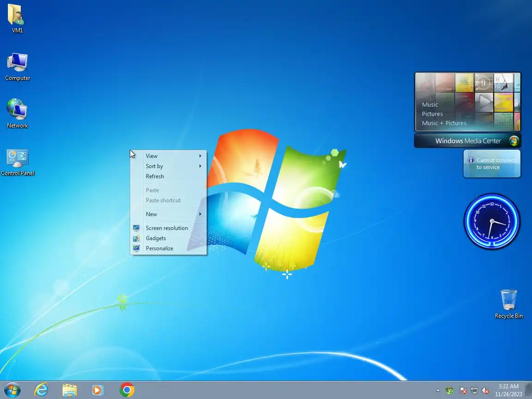Viewport: 532px width, 399px height.
Task: Launch Google Chrome from the taskbar
Action: coord(127,390)
